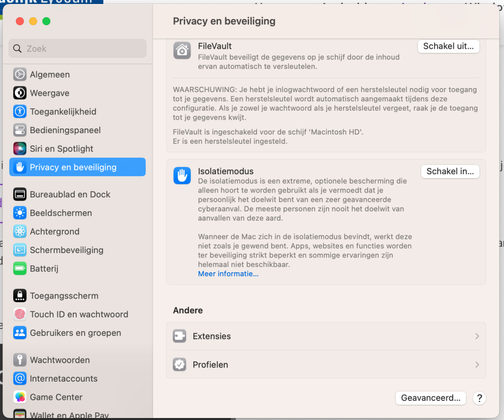Open Meer informatie link about Isolatiemodus
Image resolution: width=504 pixels, height=420 pixels.
(x=228, y=274)
